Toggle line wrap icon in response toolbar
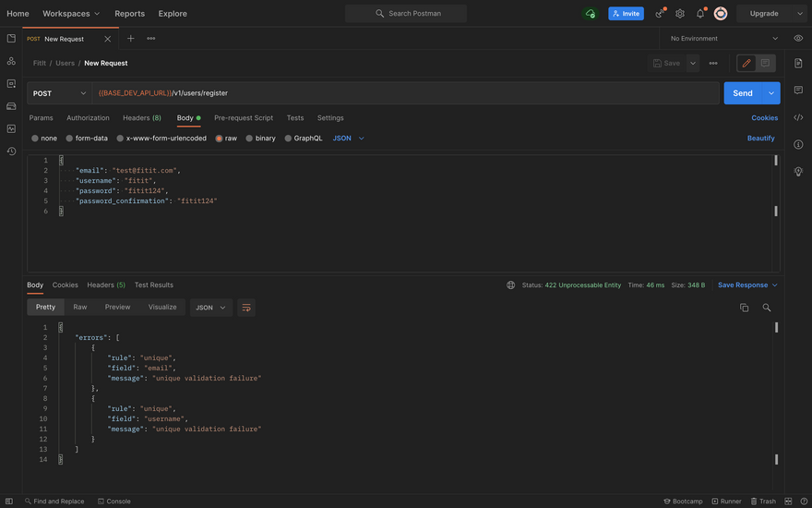The height and width of the screenshot is (508, 812). pyautogui.click(x=246, y=308)
